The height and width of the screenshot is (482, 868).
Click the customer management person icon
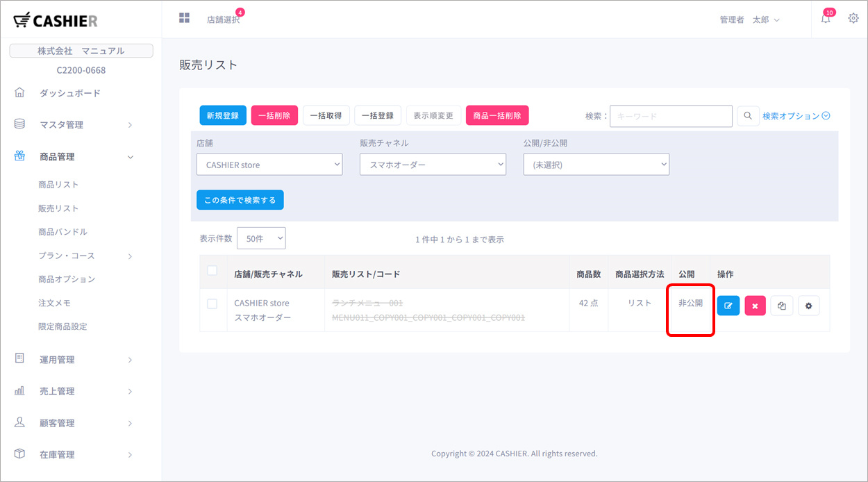[19, 422]
